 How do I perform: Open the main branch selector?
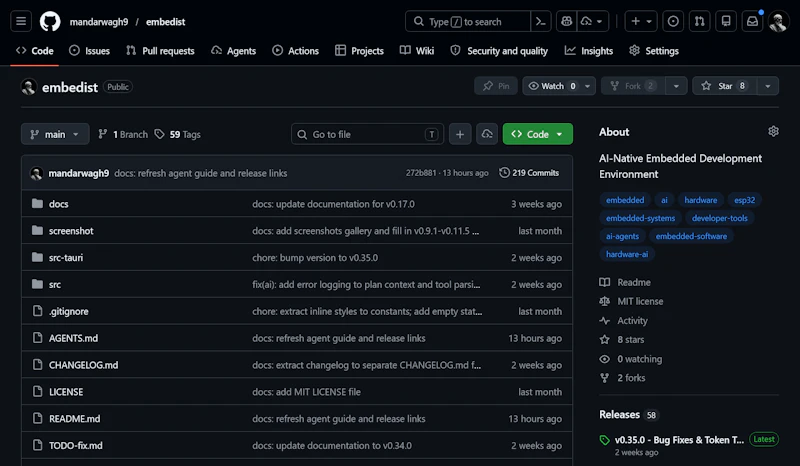pos(55,134)
